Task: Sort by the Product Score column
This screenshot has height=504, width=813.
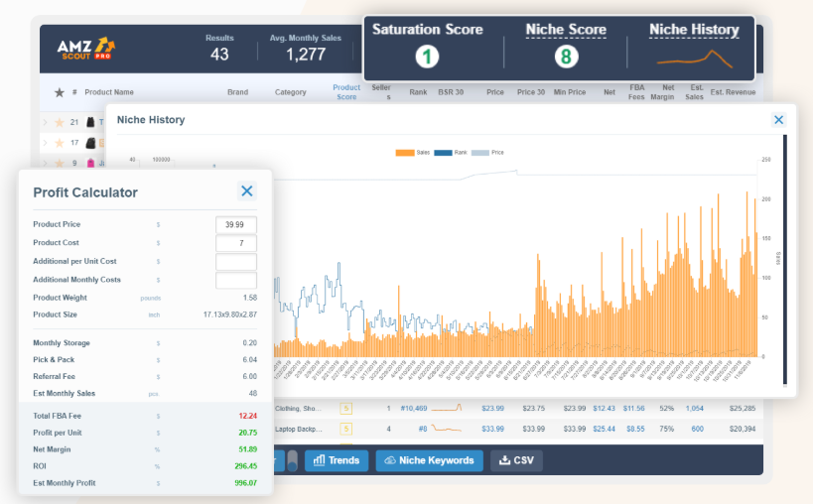Action: 346,92
